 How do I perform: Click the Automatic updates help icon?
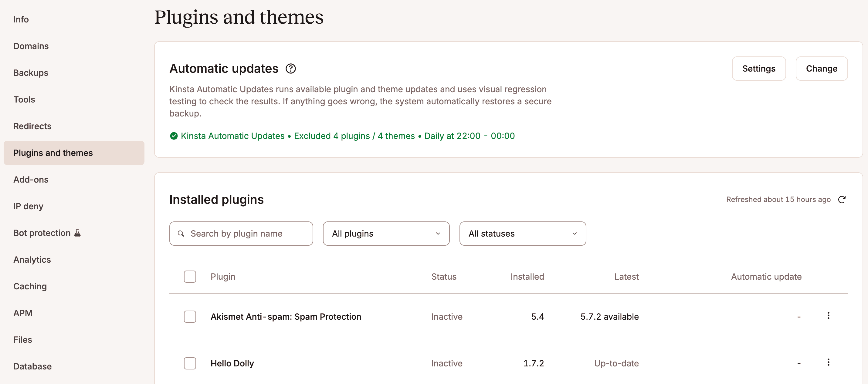[x=290, y=69]
